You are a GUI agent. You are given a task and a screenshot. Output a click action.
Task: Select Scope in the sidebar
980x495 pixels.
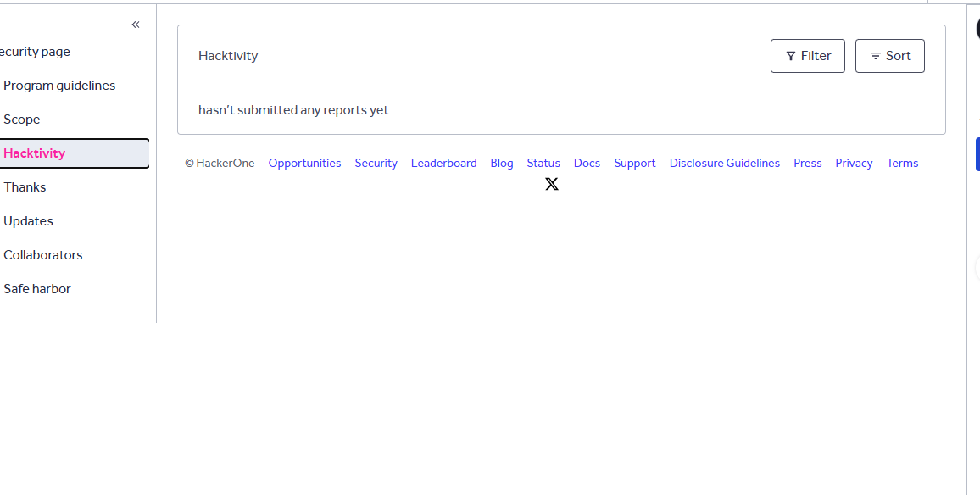tap(22, 120)
